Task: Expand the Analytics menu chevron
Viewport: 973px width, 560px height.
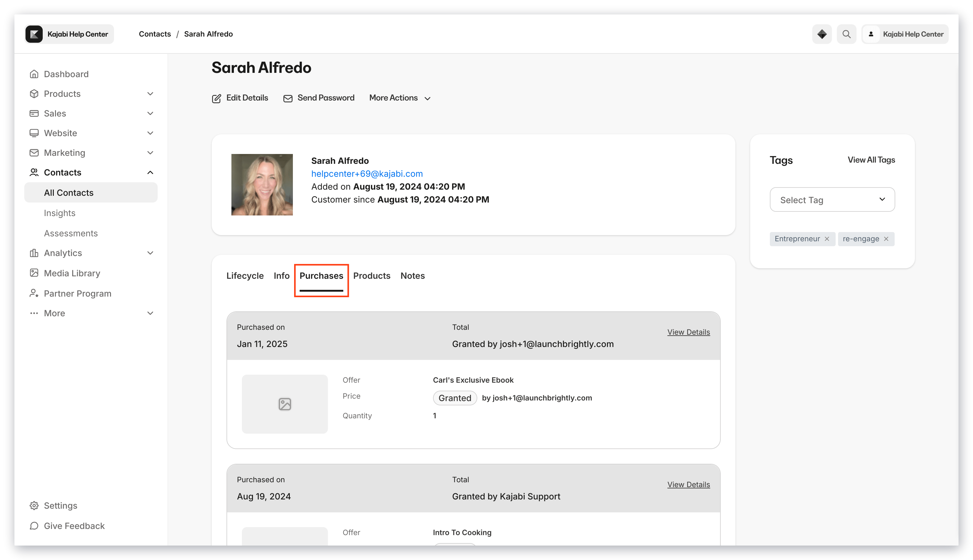Action: pos(150,253)
